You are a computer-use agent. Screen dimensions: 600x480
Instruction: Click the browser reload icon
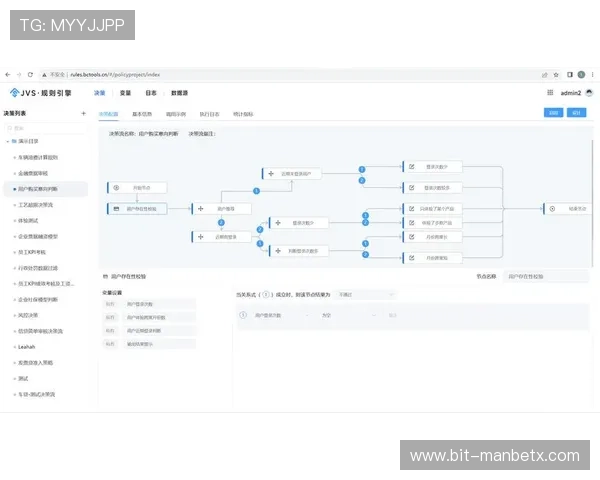point(31,74)
